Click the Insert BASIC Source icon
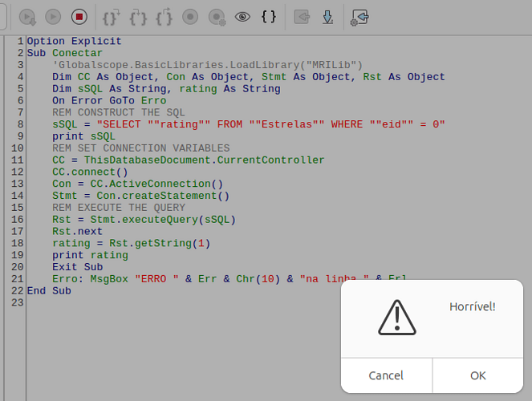Viewport: 532px width, 401px height. pyautogui.click(x=302, y=16)
